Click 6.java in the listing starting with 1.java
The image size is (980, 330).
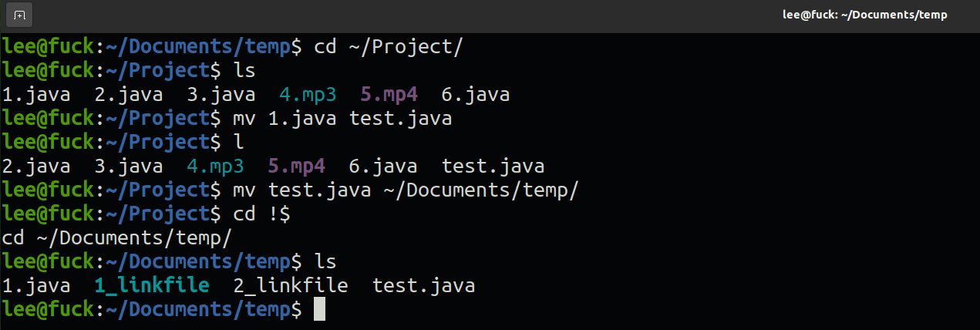(x=476, y=95)
